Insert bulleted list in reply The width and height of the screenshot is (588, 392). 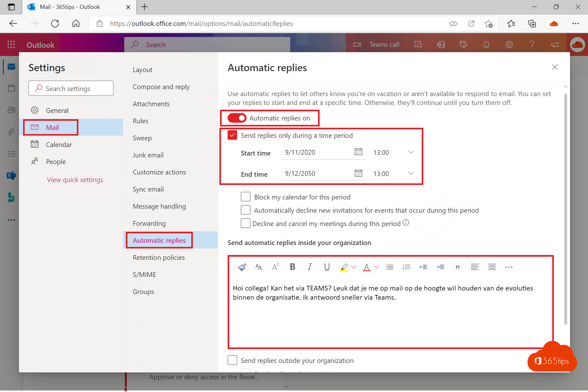click(389, 267)
